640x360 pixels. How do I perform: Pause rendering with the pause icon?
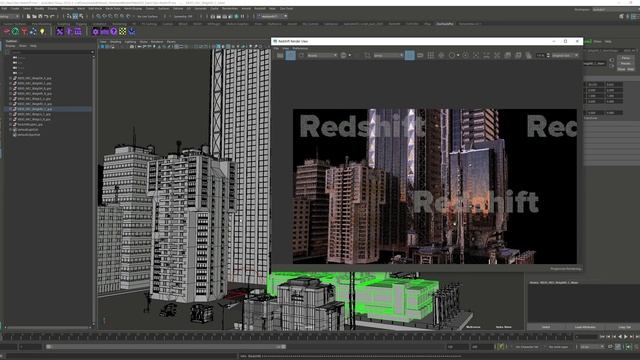coord(242,16)
